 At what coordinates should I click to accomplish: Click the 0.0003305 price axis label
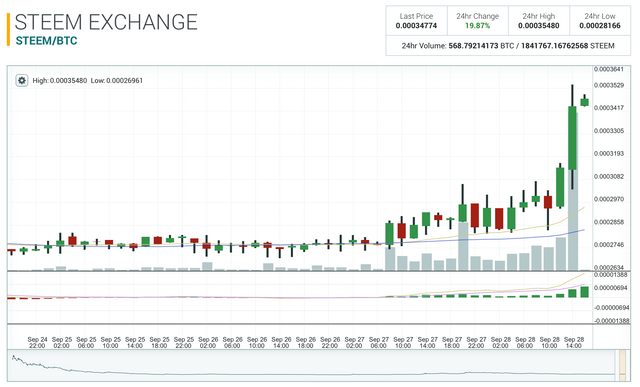coord(608,131)
